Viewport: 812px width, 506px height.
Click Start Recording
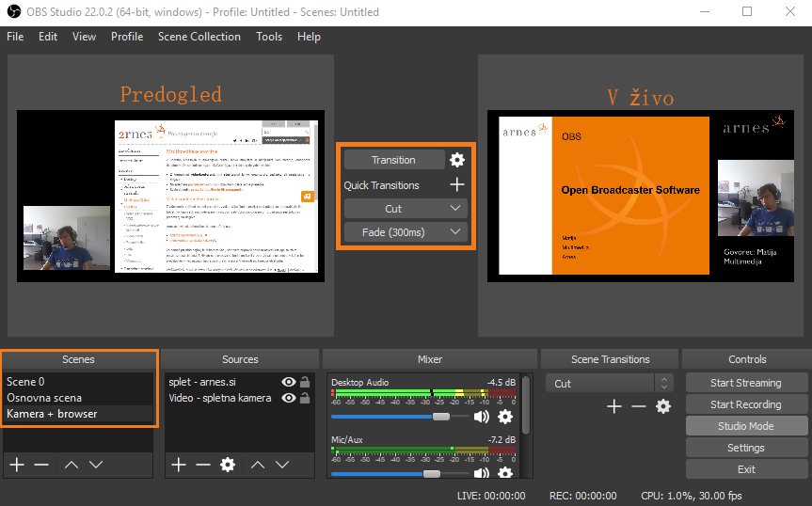[746, 404]
